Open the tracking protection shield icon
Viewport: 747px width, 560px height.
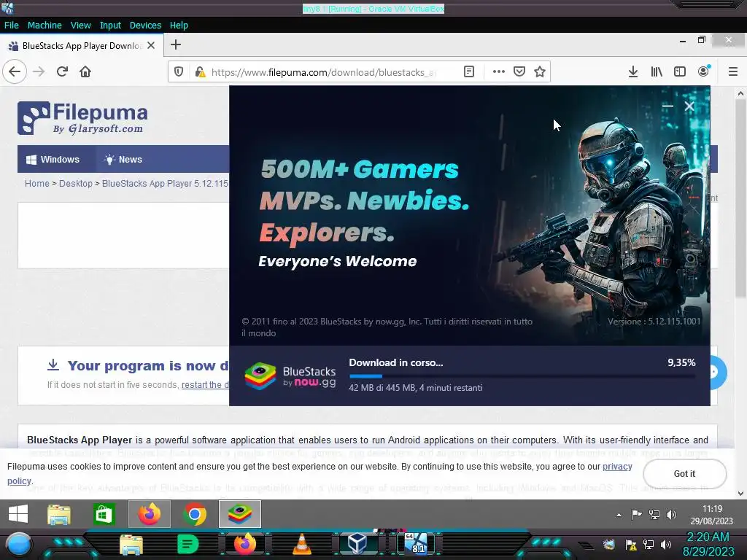click(179, 72)
